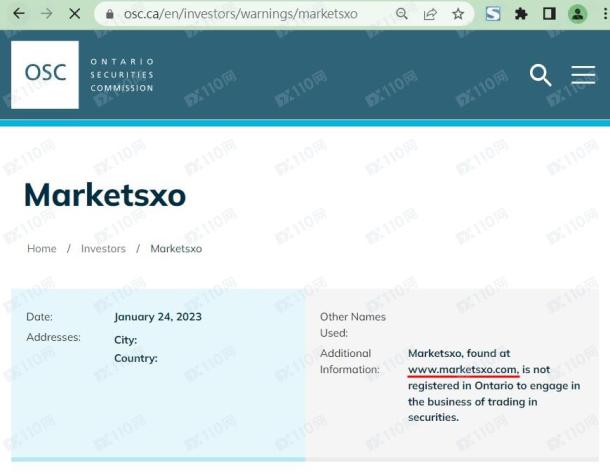View site security lock info

click(110, 14)
